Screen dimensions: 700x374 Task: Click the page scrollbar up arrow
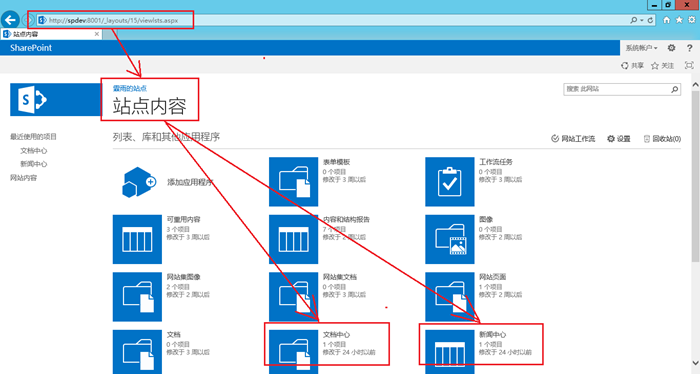coord(696,84)
